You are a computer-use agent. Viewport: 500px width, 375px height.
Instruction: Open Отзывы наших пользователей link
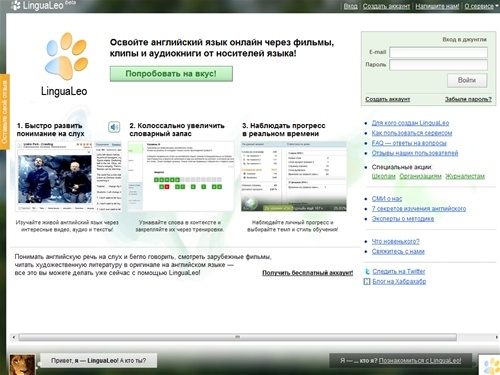[x=415, y=153]
